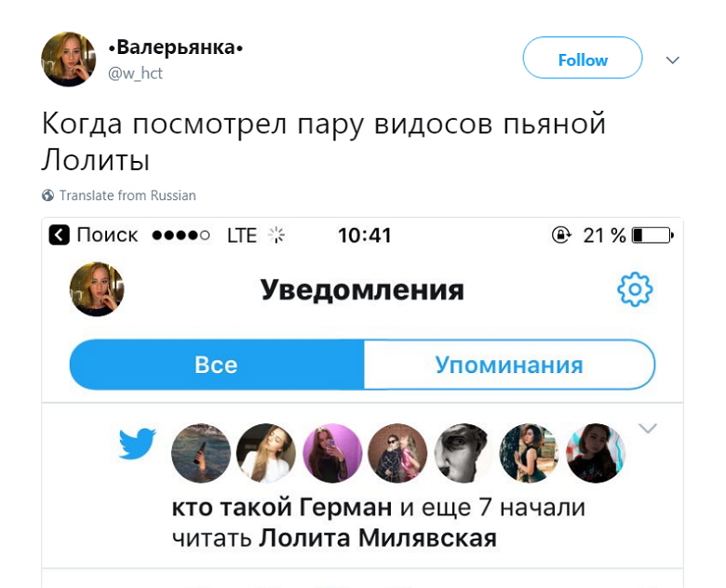The width and height of the screenshot is (726, 588).
Task: Expand the tweet options chevron
Action: 673,60
